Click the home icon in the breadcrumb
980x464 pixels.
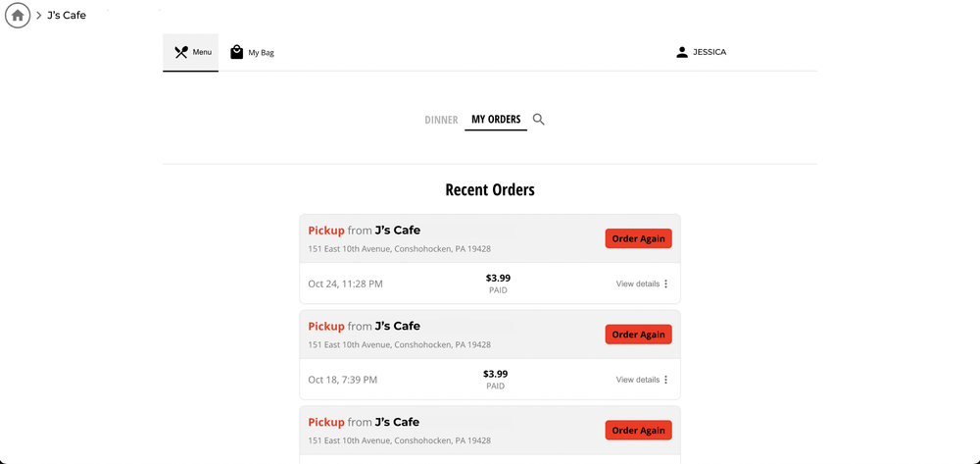tap(18, 15)
